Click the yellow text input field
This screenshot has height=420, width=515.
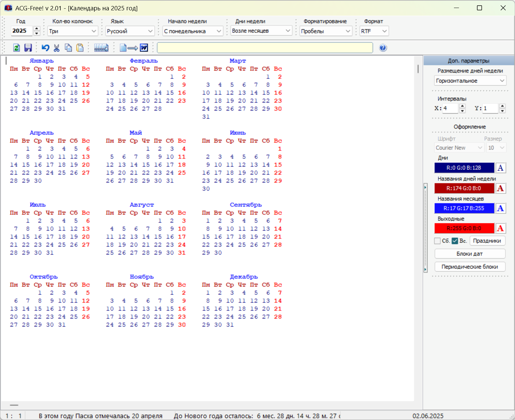click(265, 48)
